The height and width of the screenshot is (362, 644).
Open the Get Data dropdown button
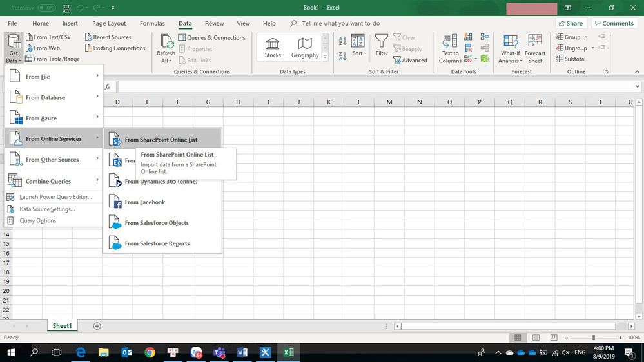click(x=14, y=48)
